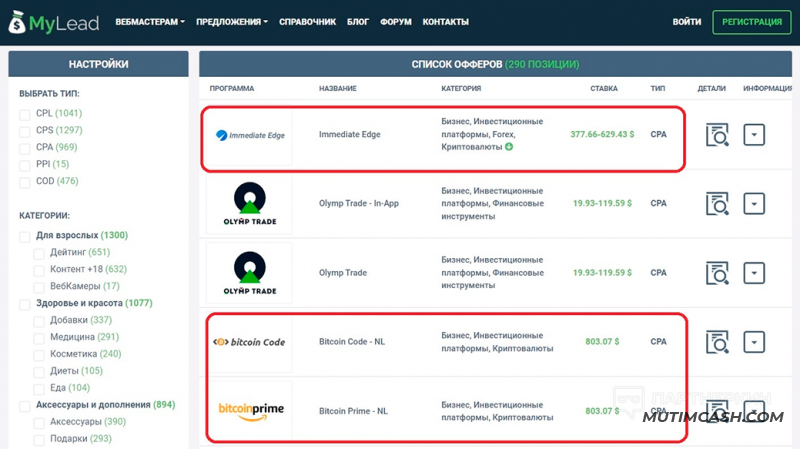
Task: Open the Bitcoin Prime - NL offer name
Action: 353,411
